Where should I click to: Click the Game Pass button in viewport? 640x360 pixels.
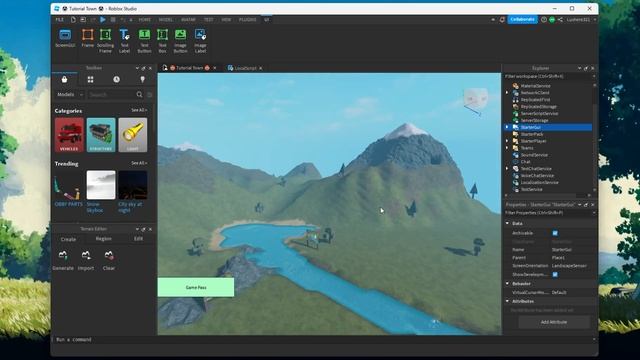(x=196, y=287)
